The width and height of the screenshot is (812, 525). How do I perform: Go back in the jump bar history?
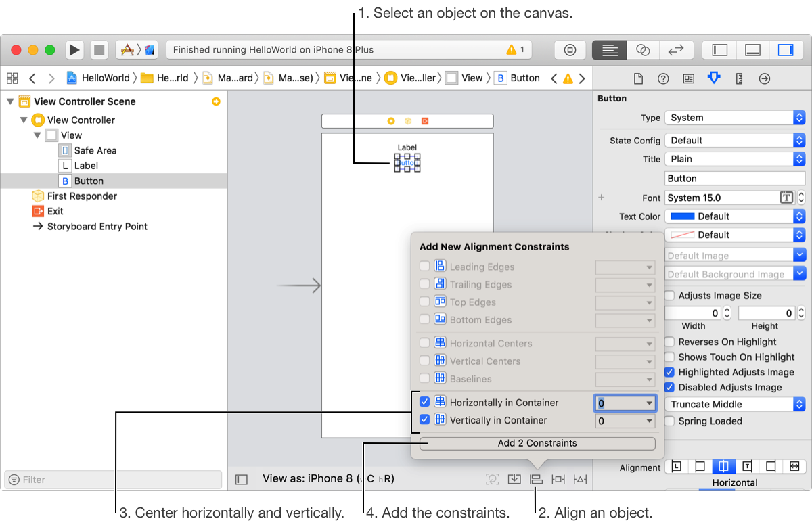point(32,78)
